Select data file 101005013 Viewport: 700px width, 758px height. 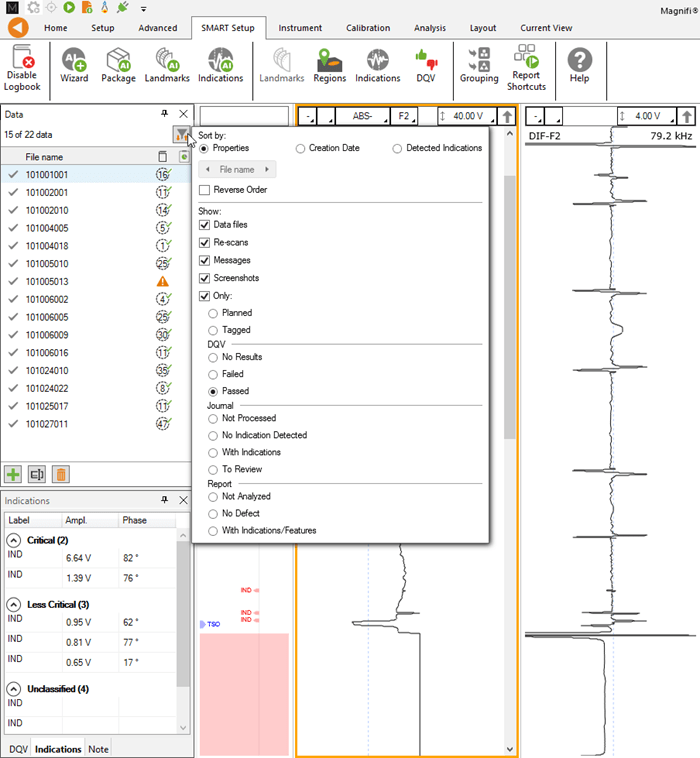(x=47, y=282)
